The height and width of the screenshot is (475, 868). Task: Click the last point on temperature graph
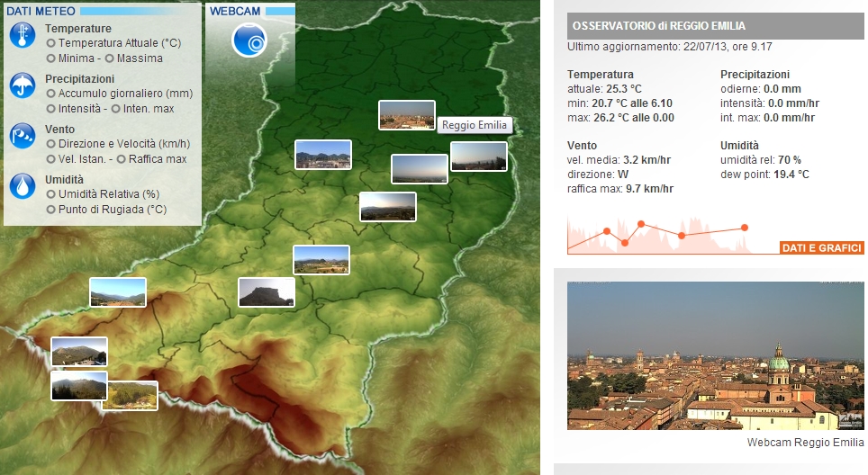click(x=745, y=228)
